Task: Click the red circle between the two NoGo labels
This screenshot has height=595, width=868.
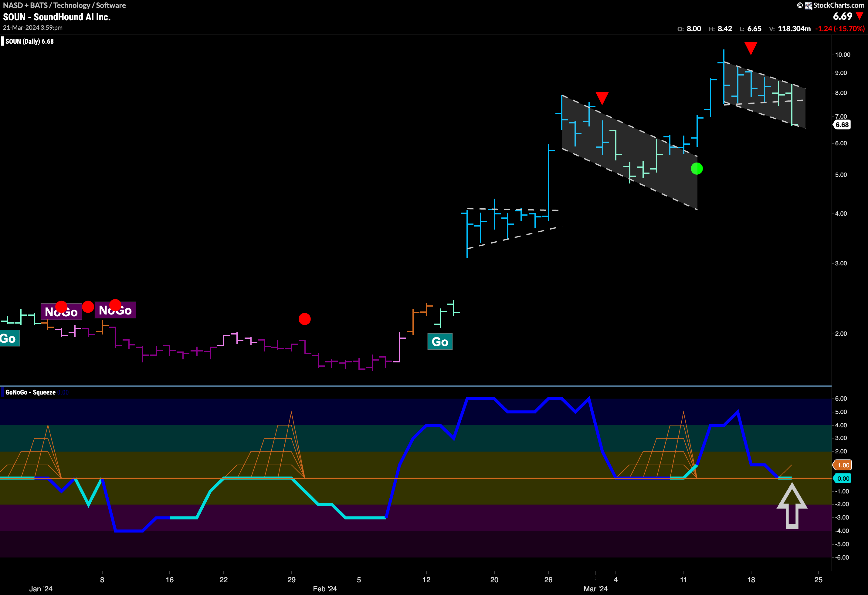Action: click(x=88, y=307)
